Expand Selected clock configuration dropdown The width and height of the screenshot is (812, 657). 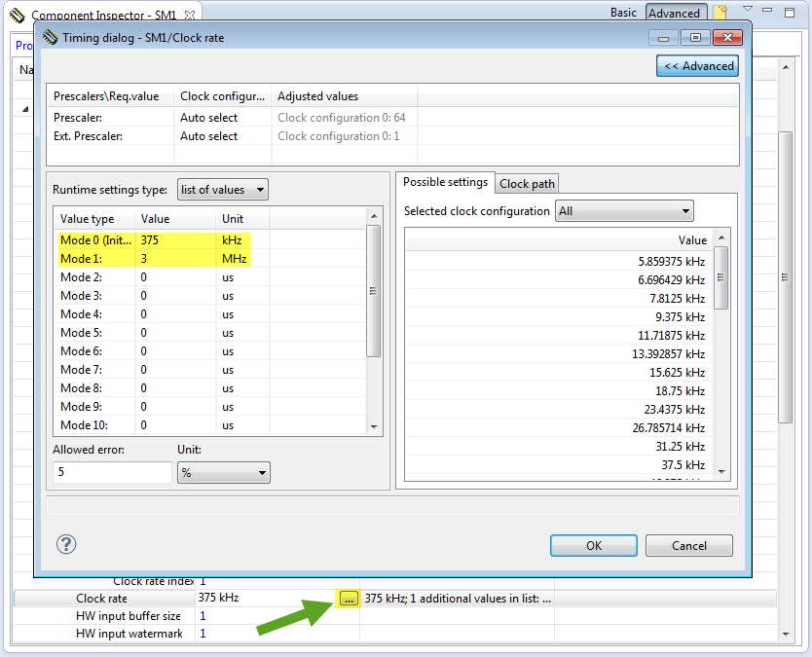coord(623,211)
